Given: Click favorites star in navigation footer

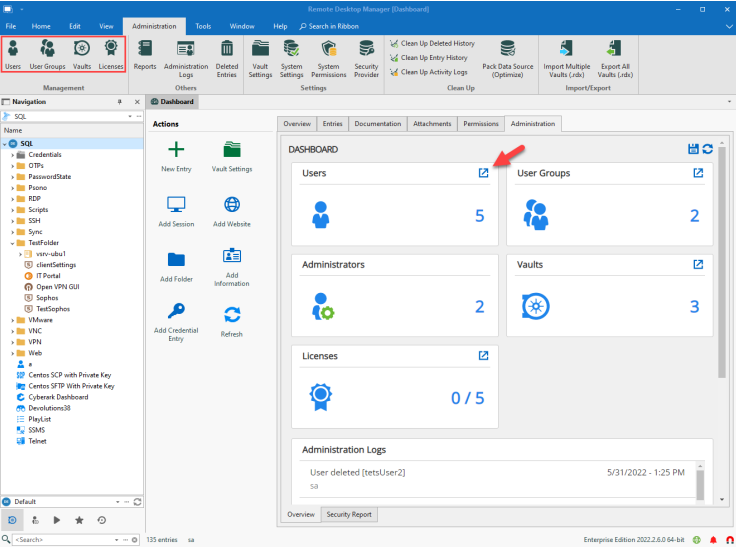Looking at the screenshot, I should pos(79,520).
